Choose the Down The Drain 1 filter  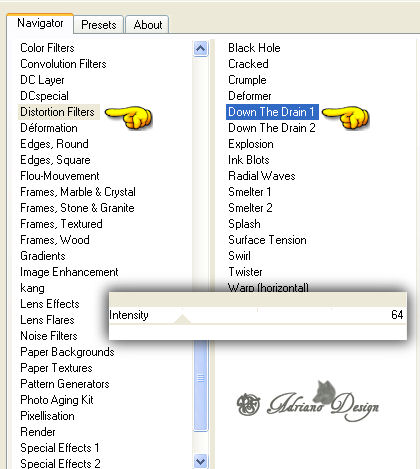(x=272, y=112)
